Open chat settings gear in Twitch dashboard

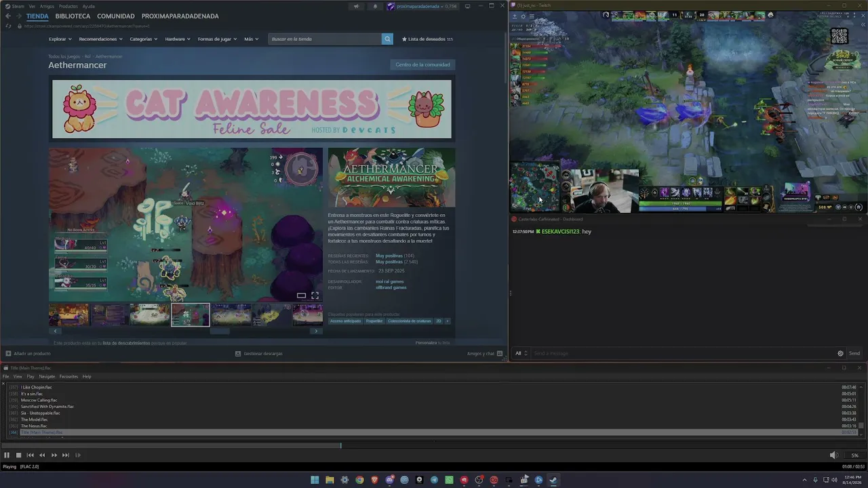point(840,353)
